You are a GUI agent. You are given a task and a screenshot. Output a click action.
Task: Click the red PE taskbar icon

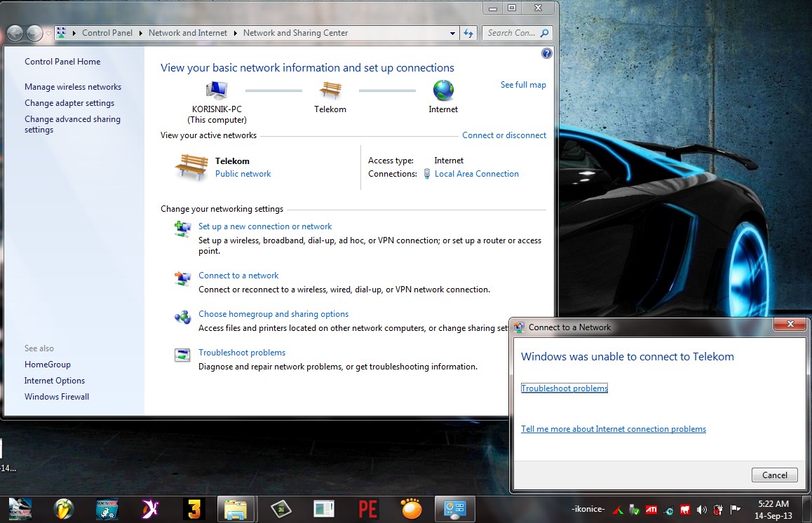click(368, 508)
